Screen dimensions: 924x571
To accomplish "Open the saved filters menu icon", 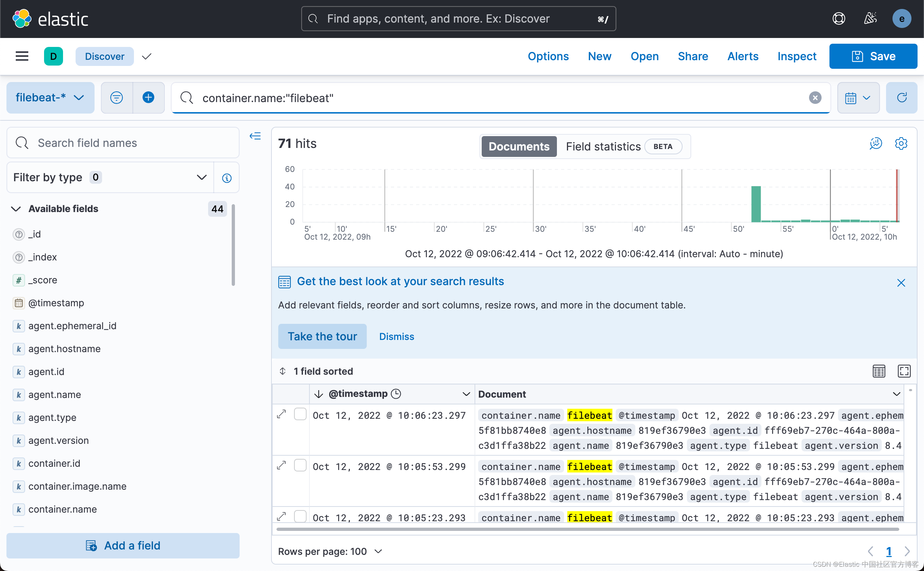I will coord(117,98).
